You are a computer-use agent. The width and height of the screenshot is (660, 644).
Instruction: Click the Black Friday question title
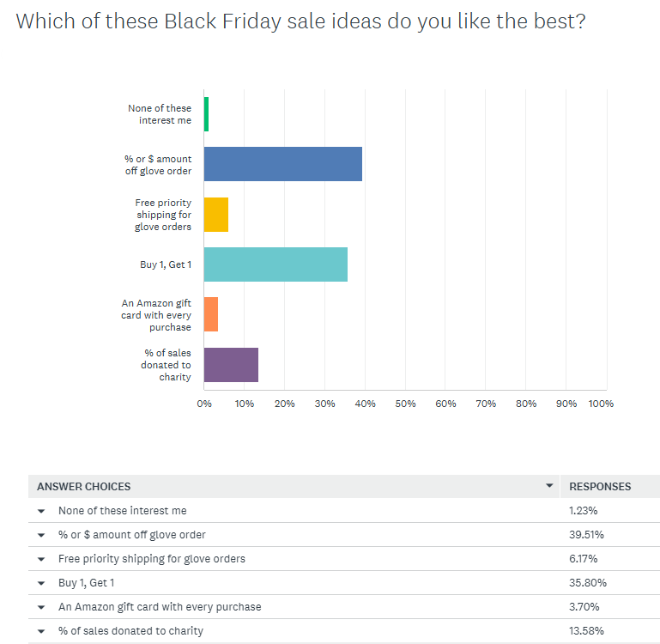click(x=300, y=21)
